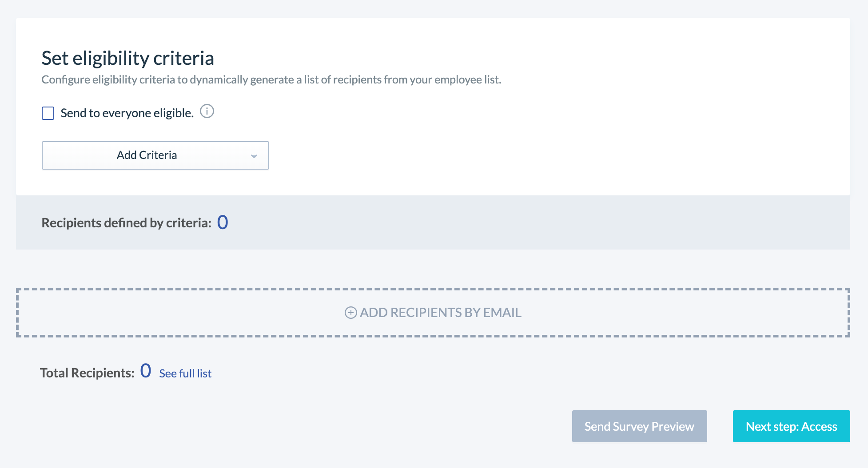Click the Configure eligibility criteria description text
Viewport: 868px width, 468px height.
[271, 80]
